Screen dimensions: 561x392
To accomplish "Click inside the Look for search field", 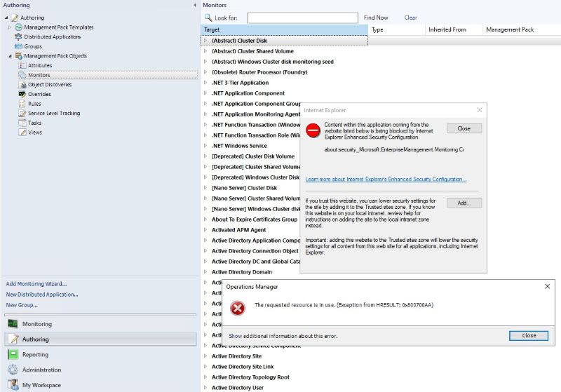I will [303, 18].
